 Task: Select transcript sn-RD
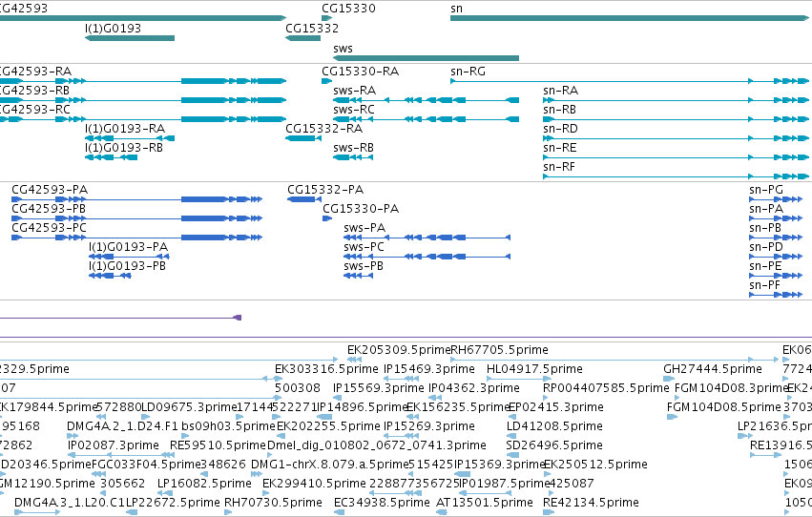[x=560, y=129]
